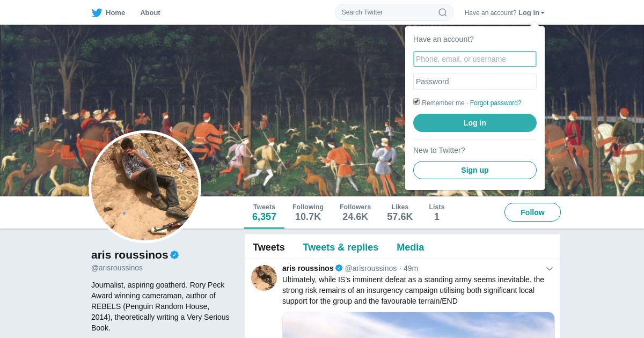The width and height of the screenshot is (644, 338).
Task: Click the verified badge beside profile name
Action: coord(174,255)
